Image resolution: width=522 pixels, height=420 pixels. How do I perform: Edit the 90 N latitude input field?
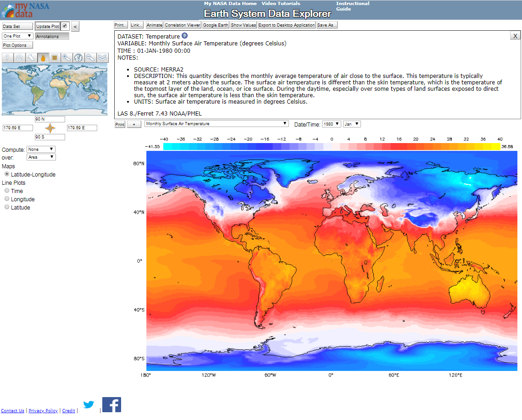pyautogui.click(x=50, y=119)
